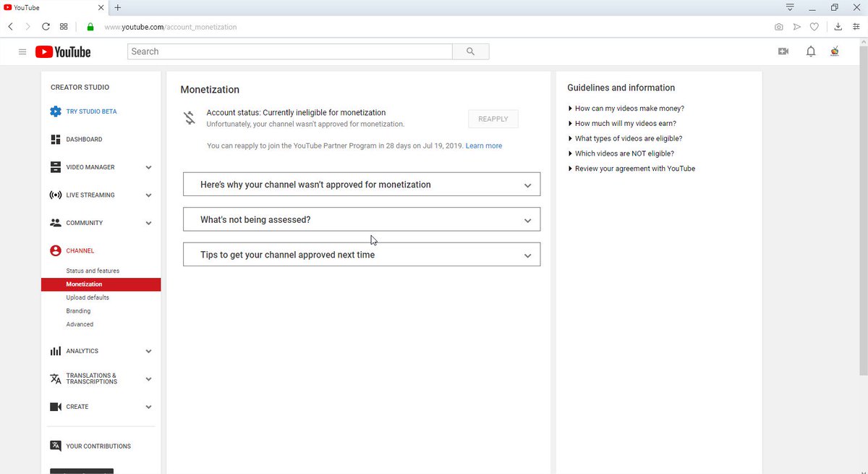Viewport: 868px width, 474px height.
Task: Expand Tips to get approved panel
Action: 362,255
